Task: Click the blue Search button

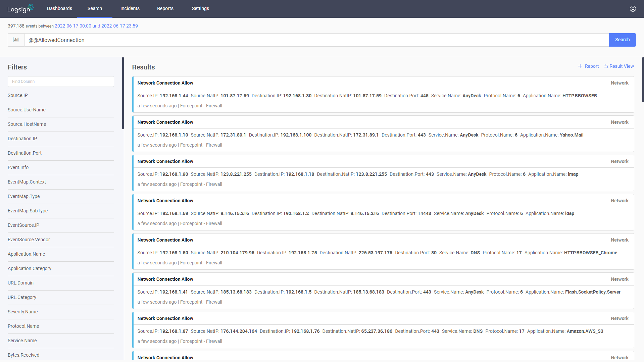Action: pos(622,40)
